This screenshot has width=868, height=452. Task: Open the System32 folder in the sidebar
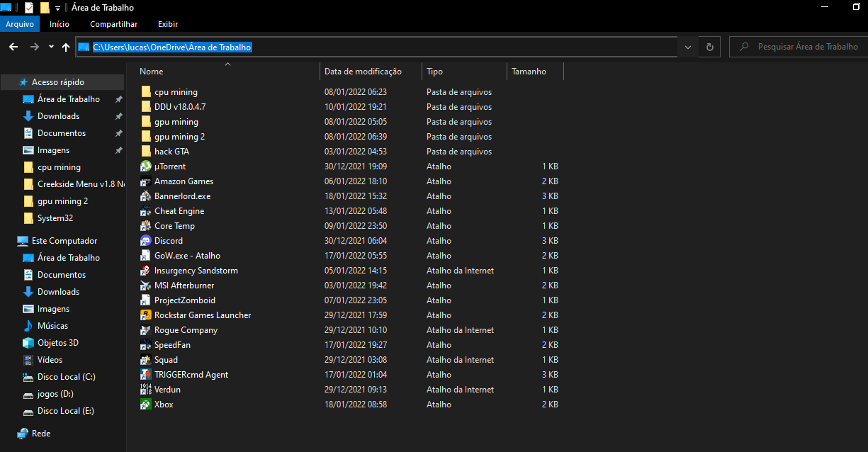click(55, 218)
